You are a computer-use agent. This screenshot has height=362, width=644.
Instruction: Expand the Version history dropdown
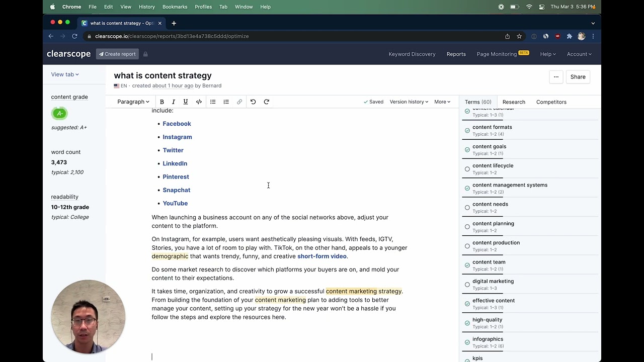point(409,102)
